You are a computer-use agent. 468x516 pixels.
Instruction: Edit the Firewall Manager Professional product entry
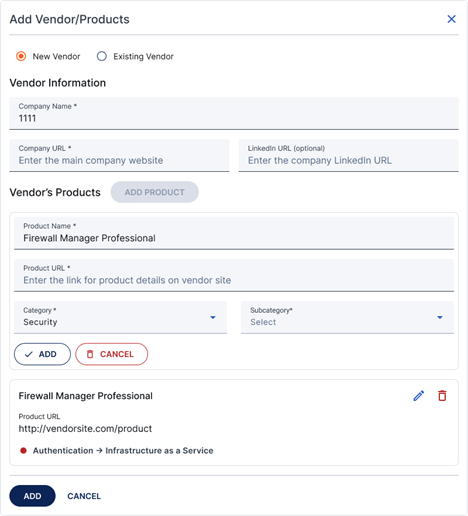tap(419, 396)
